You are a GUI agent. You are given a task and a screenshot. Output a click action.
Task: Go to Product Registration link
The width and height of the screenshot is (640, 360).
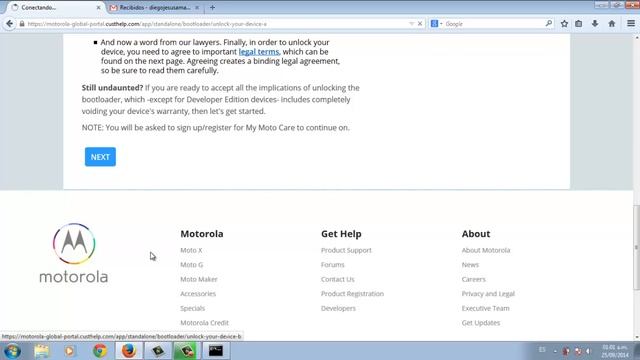click(352, 293)
